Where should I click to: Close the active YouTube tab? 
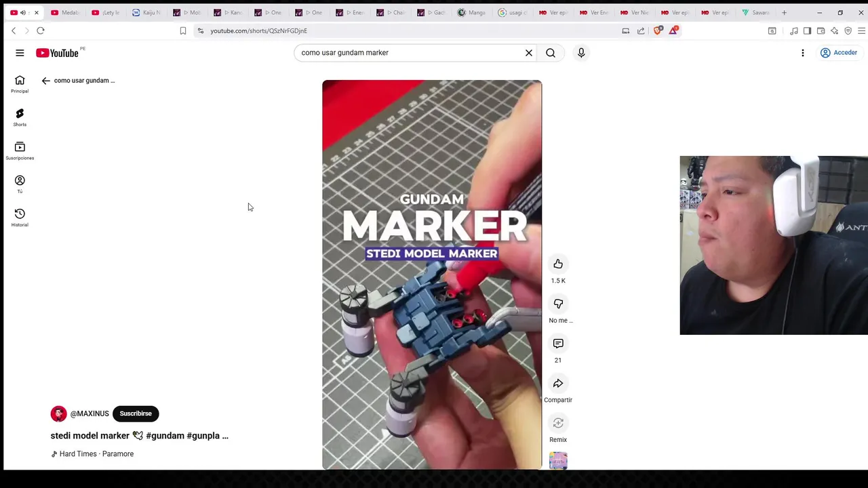click(37, 12)
